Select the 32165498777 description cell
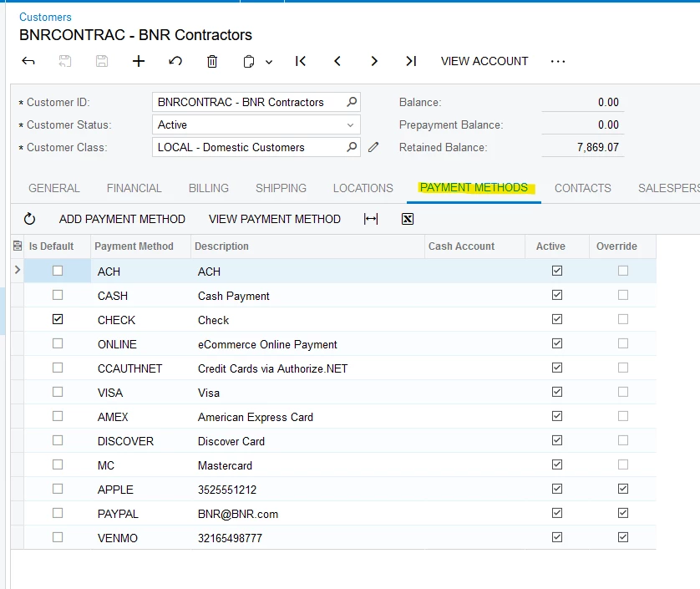The width and height of the screenshot is (700, 589). pos(308,538)
